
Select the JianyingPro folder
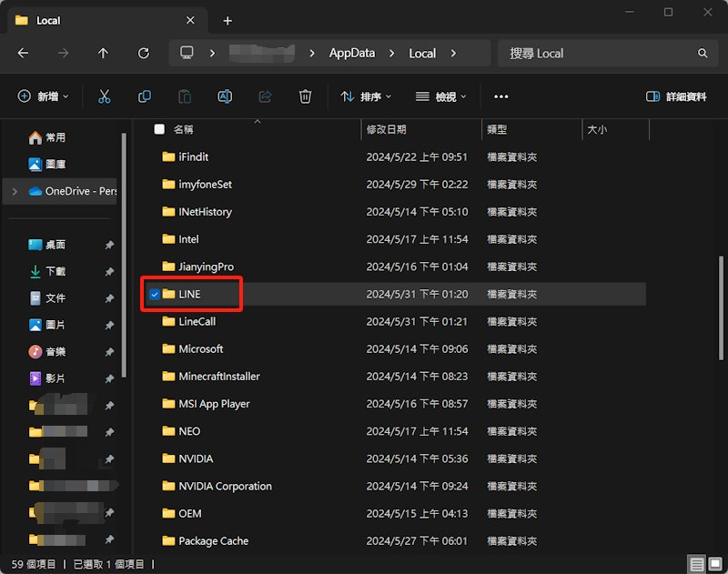click(207, 267)
